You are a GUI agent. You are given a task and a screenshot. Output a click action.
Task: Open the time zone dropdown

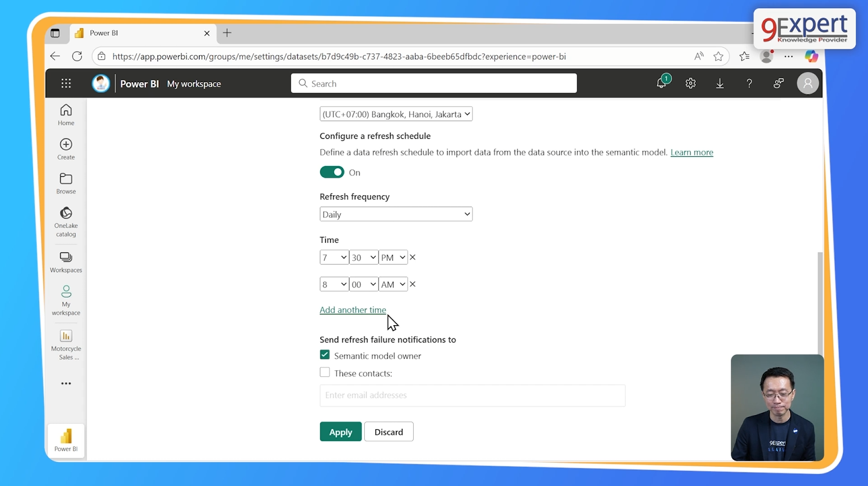[x=396, y=114]
